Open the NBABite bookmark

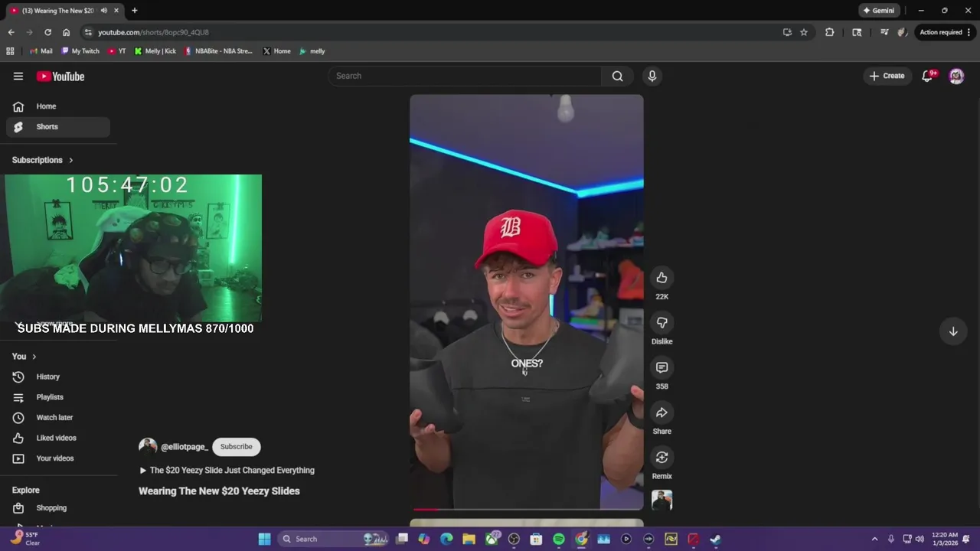click(218, 51)
